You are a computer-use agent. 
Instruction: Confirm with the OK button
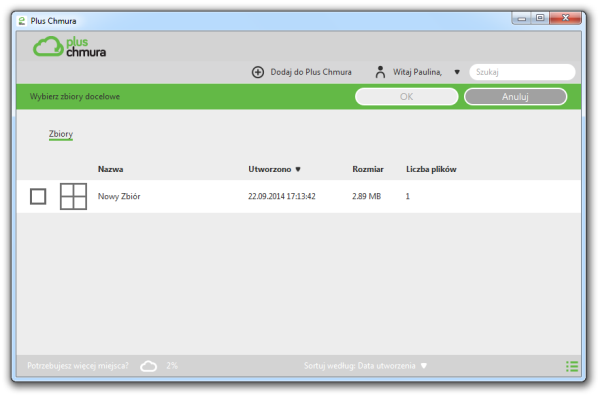click(x=407, y=96)
